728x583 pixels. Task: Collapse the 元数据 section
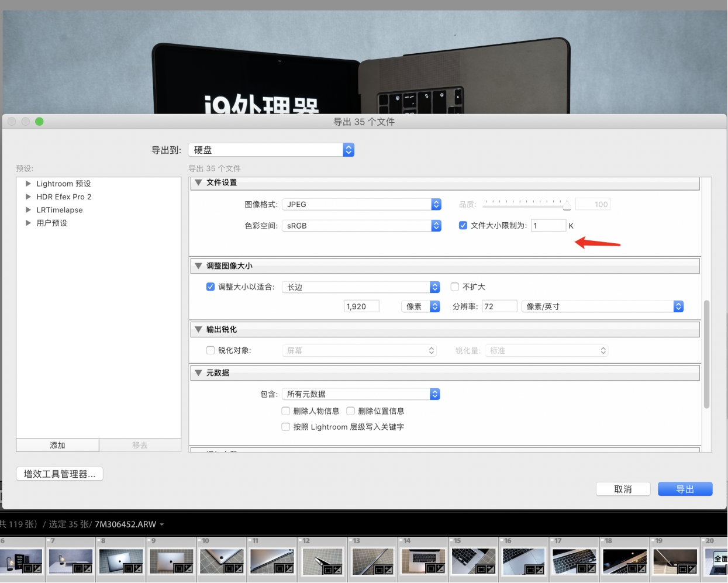click(198, 372)
